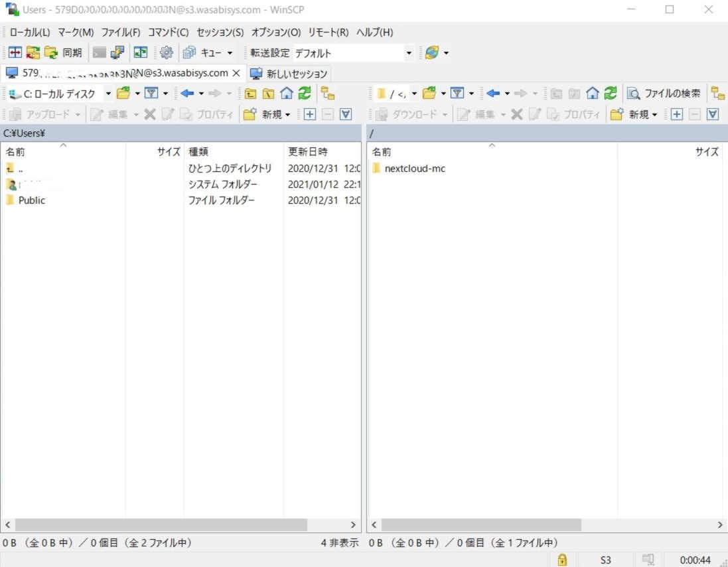728x567 pixels.
Task: Click ファイルの検索 find files button
Action: point(664,94)
